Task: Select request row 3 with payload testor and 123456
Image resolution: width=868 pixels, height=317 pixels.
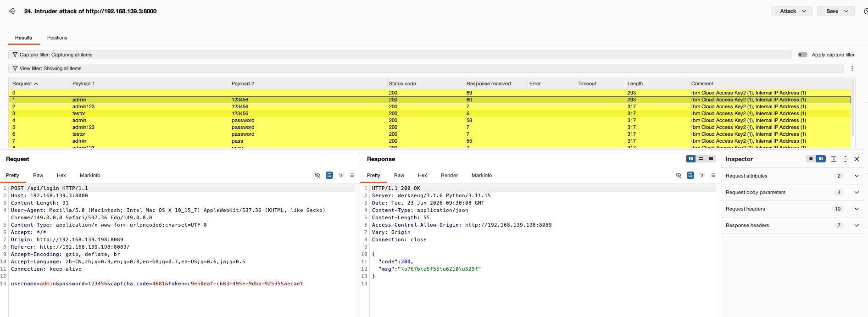Action: click(429, 113)
